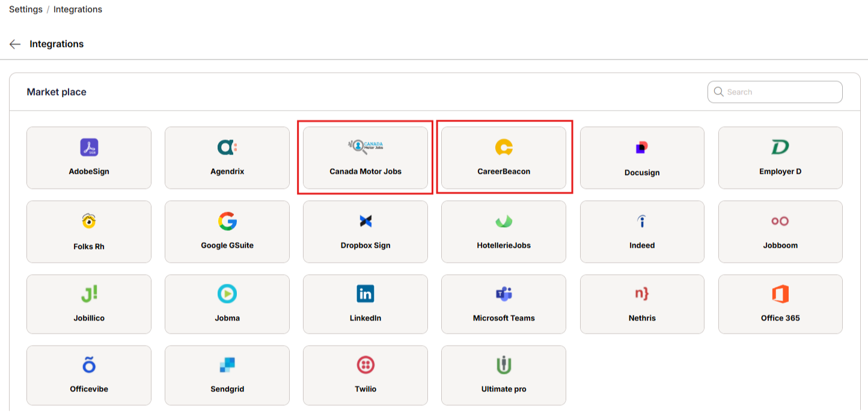The image size is (868, 413).
Task: Click the blue Sendgrid logo
Action: click(x=227, y=365)
